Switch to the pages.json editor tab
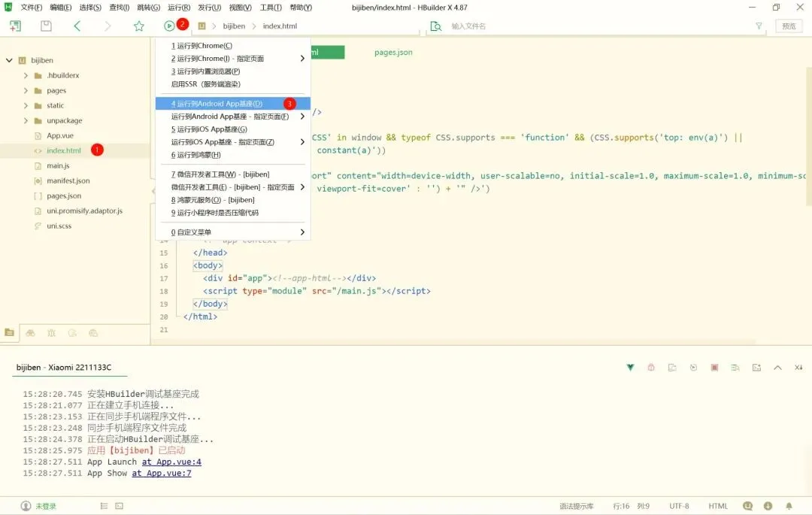812x515 pixels. point(393,53)
